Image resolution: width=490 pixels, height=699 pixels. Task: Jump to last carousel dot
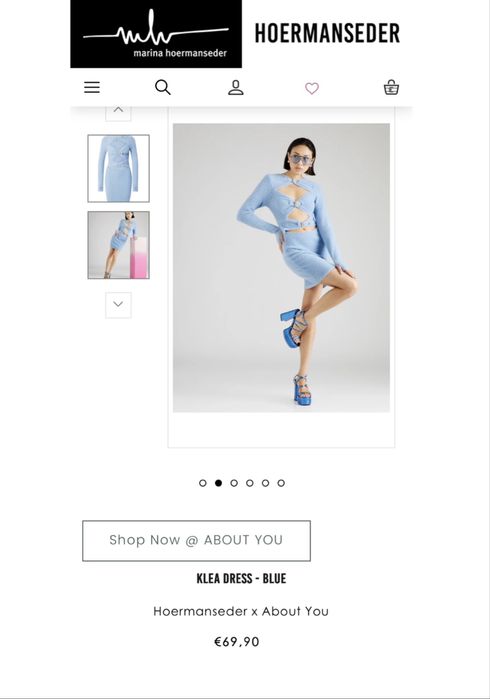pyautogui.click(x=281, y=483)
